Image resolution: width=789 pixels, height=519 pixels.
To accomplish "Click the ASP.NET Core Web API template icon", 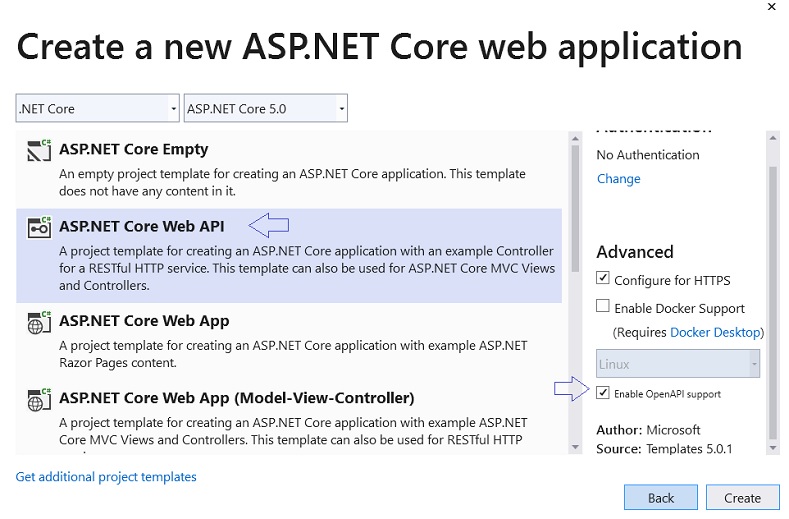I will pos(39,228).
